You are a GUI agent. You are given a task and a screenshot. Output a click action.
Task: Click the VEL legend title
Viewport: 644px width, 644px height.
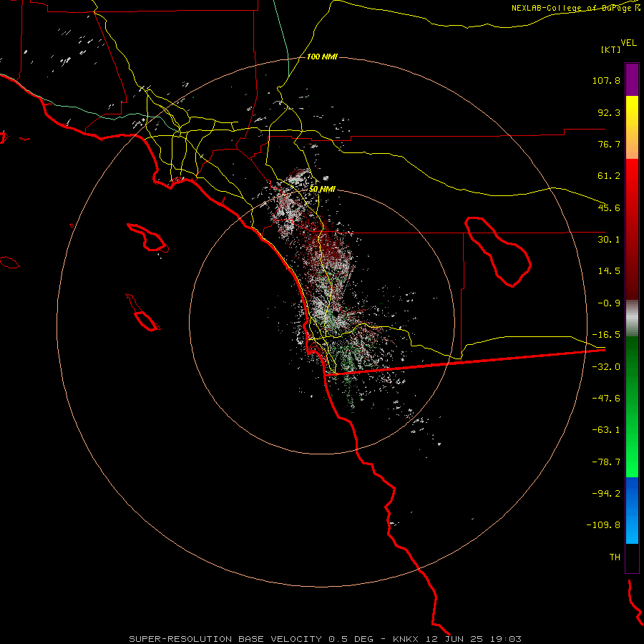pyautogui.click(x=628, y=42)
